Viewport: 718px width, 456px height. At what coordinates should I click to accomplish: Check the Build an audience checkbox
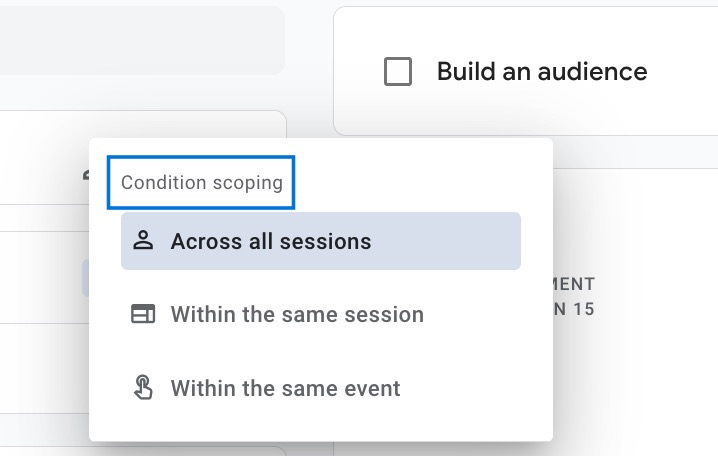397,71
